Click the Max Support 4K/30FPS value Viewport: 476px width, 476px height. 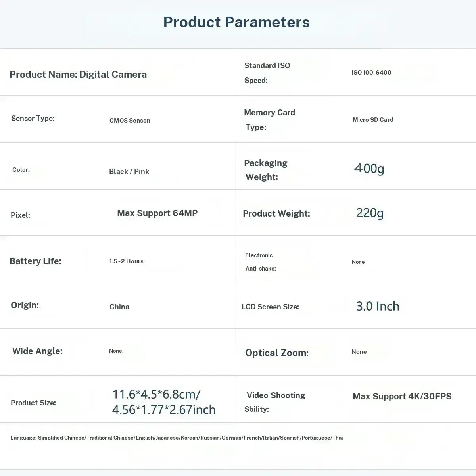(x=402, y=396)
